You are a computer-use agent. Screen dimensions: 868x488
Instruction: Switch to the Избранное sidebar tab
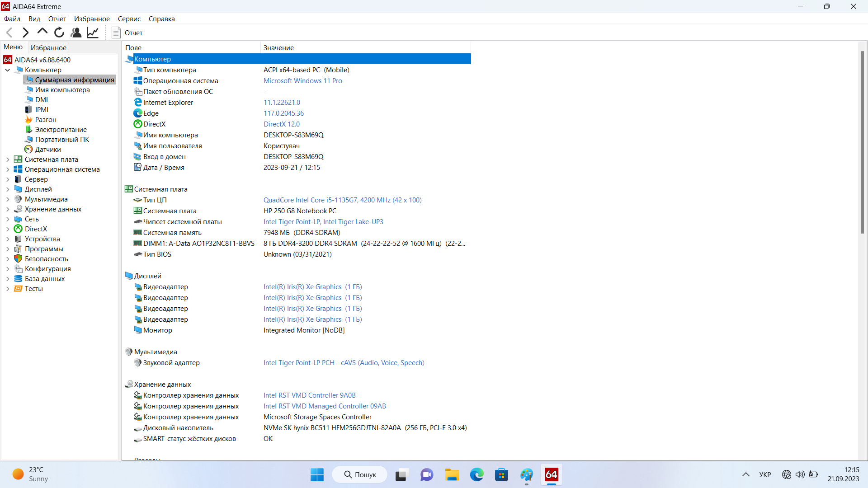coord(48,47)
